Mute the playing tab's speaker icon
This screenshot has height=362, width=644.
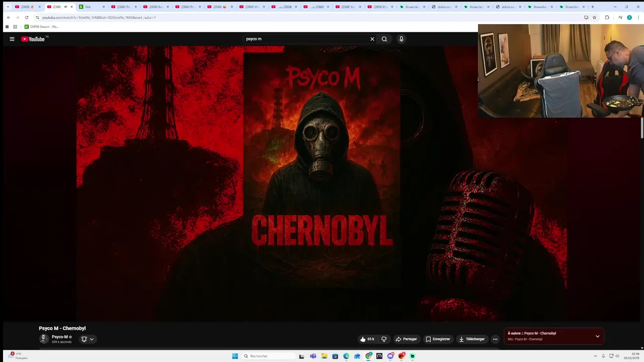pyautogui.click(x=65, y=7)
